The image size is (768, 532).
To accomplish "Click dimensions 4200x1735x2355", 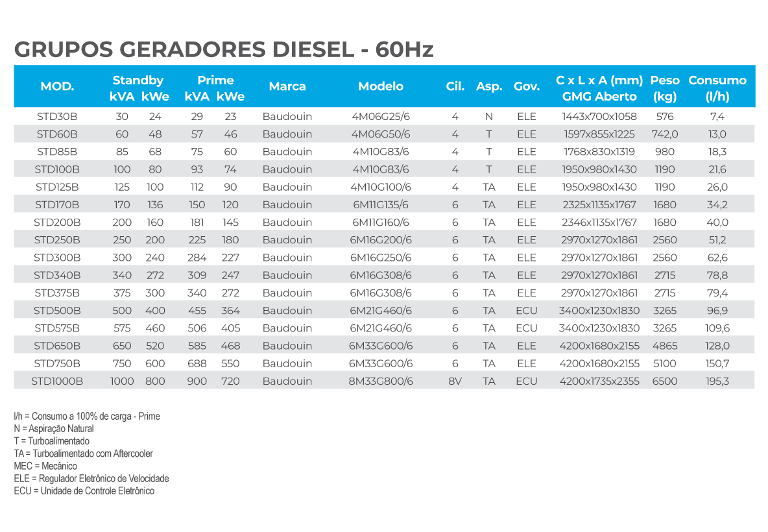I will [599, 381].
